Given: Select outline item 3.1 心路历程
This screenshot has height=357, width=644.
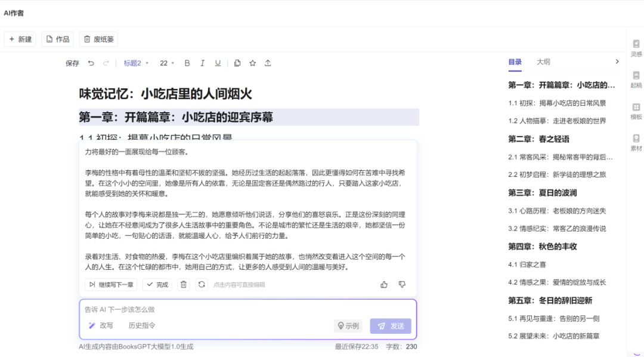Looking at the screenshot, I should coord(557,211).
